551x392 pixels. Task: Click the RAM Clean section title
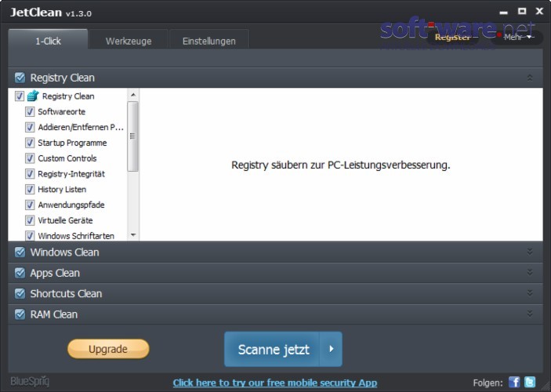(x=54, y=314)
